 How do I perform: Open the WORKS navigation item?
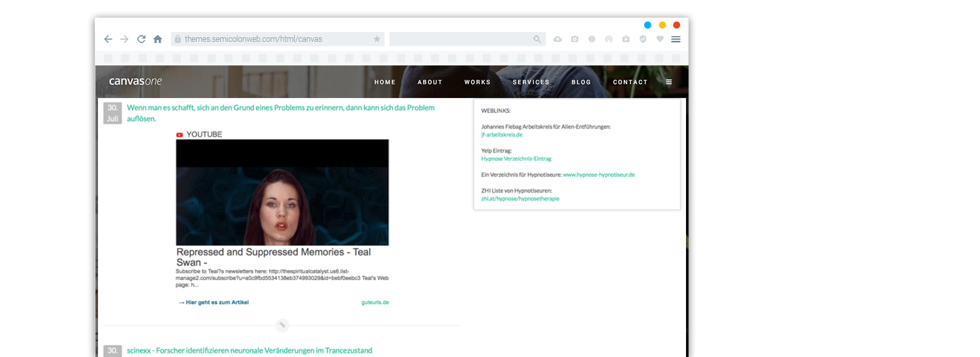(x=477, y=82)
